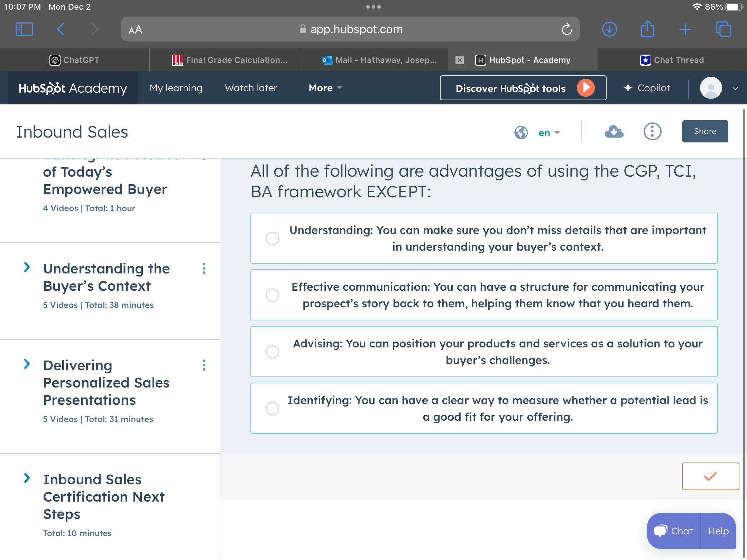747x560 pixels.
Task: Open the More dropdown menu
Action: coord(325,88)
